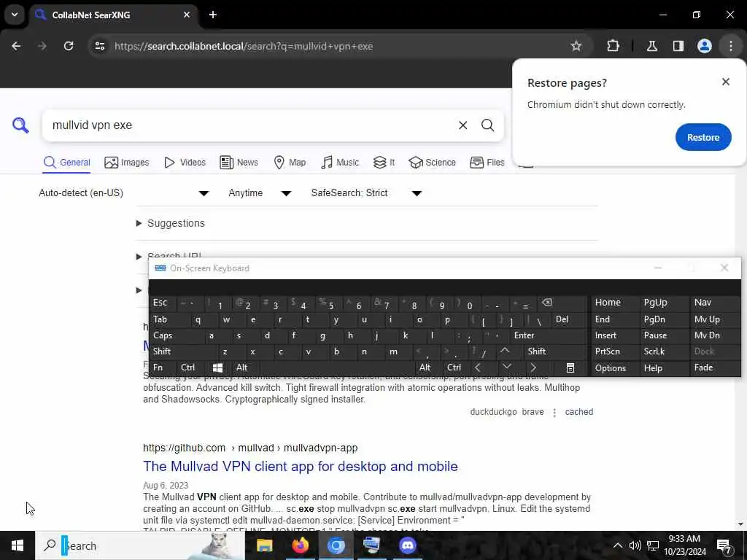Click the duckduckgo engine link
747x560 pixels.
[493, 412]
